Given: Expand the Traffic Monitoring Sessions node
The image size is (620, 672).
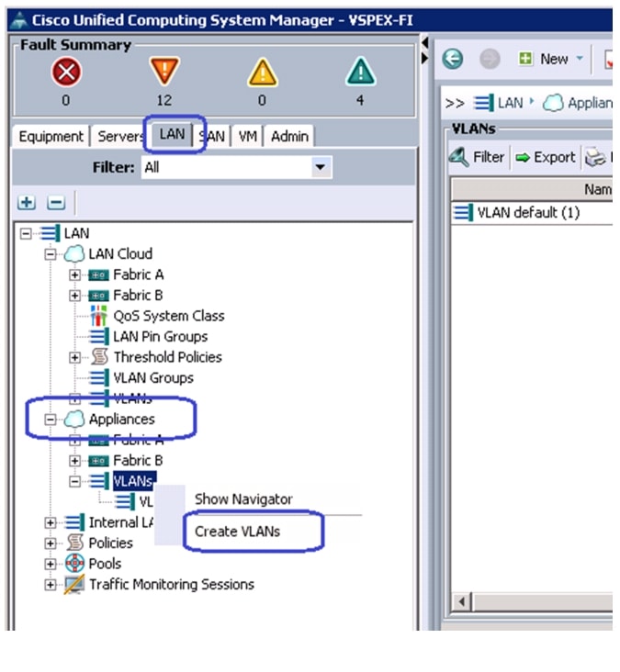Looking at the screenshot, I should [51, 584].
